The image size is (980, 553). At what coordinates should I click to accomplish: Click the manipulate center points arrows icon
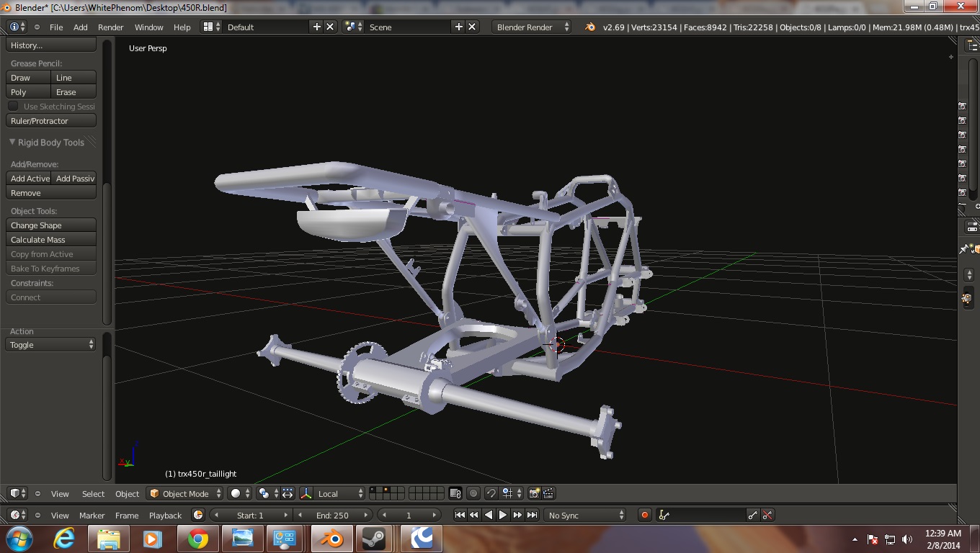click(288, 493)
